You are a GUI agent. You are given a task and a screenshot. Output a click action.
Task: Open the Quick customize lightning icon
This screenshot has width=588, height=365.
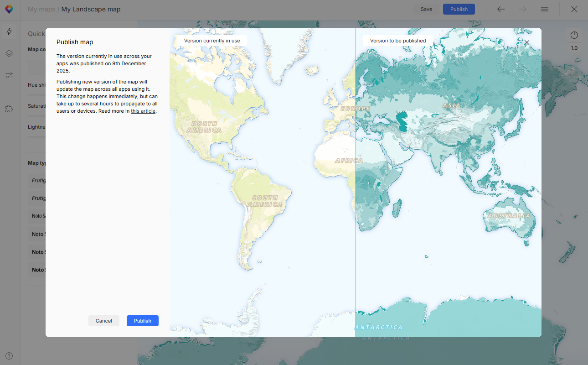tap(9, 31)
